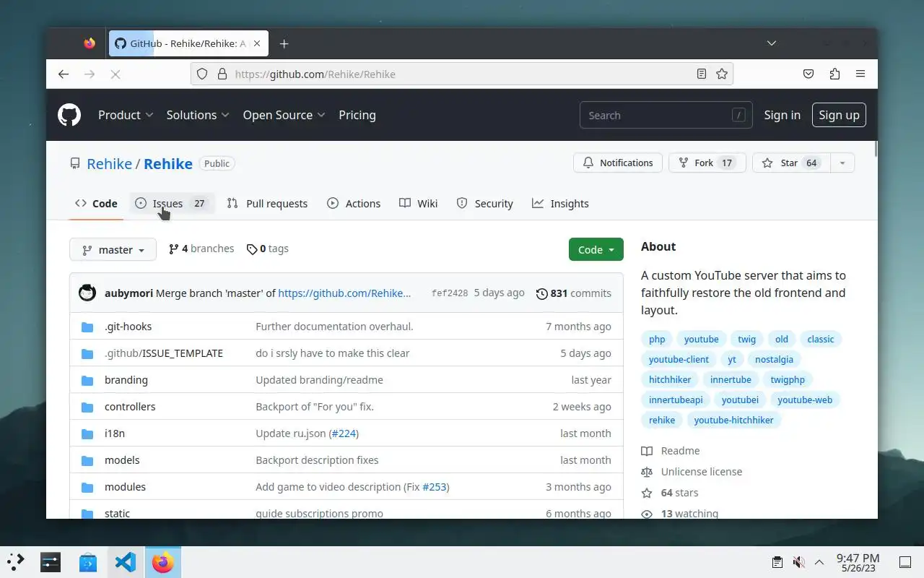This screenshot has width=924, height=578.
Task: Click the shield tracking protection icon
Action: [202, 74]
